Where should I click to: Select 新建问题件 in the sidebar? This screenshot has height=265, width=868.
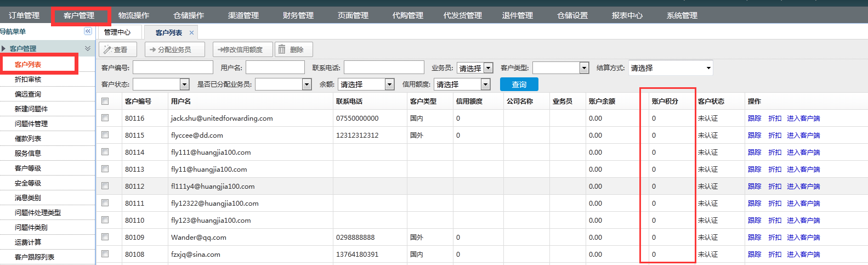[31, 109]
